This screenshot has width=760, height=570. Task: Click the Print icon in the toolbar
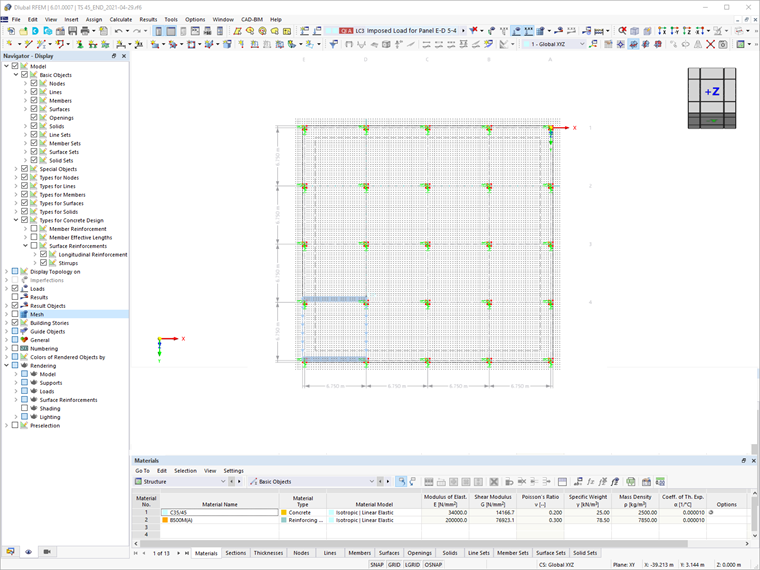click(x=85, y=31)
